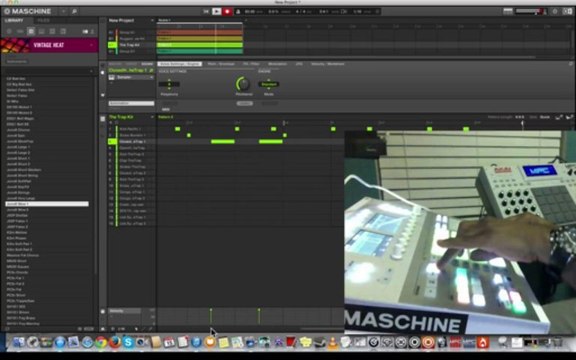Viewport: 576px width, 360px height.
Task: Open the FX / Filter page
Action: point(251,64)
